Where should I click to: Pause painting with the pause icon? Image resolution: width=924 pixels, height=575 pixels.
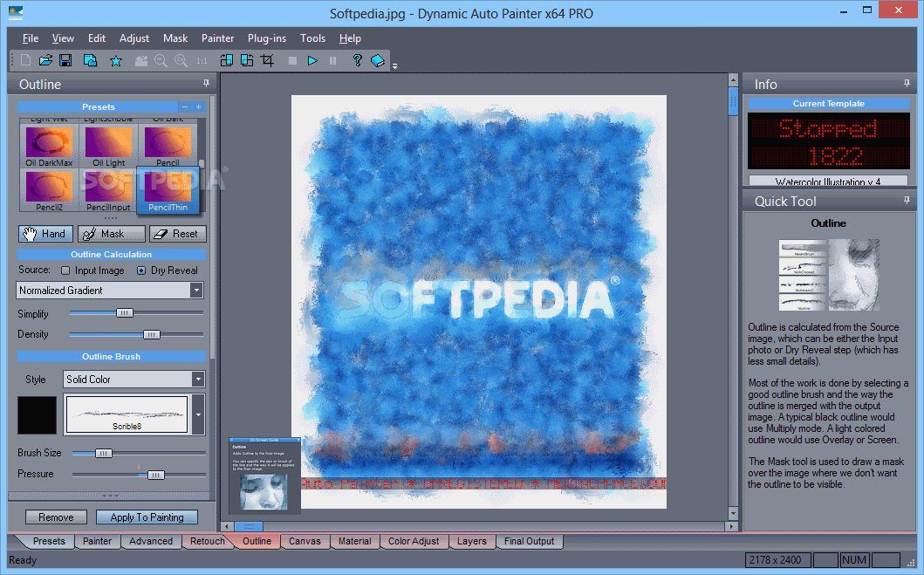(x=333, y=61)
